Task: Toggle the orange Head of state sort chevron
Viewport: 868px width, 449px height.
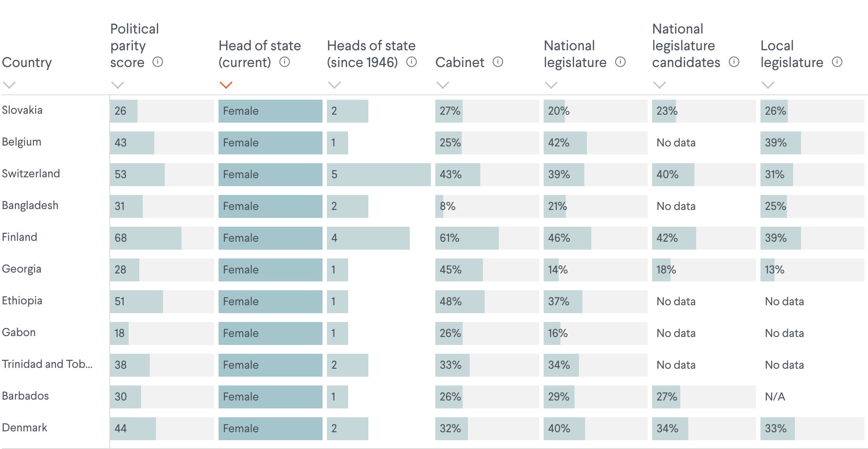Action: pos(226,85)
